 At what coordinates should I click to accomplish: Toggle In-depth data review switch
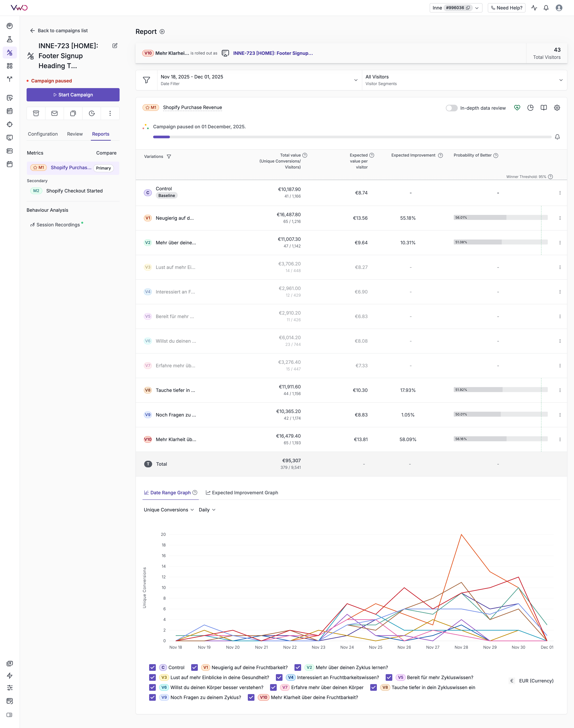(x=451, y=108)
